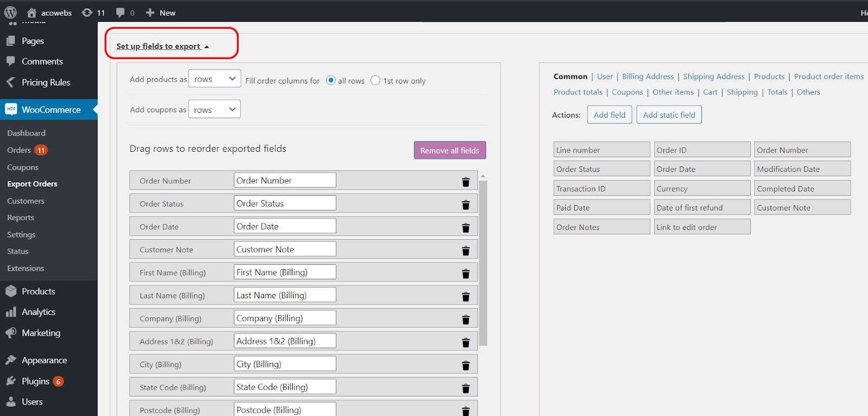
Task: Add the 'Modification Date' available field
Action: [802, 169]
